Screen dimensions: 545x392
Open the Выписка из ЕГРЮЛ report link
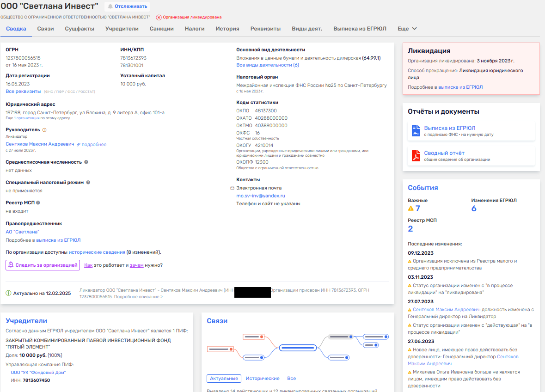coord(450,128)
